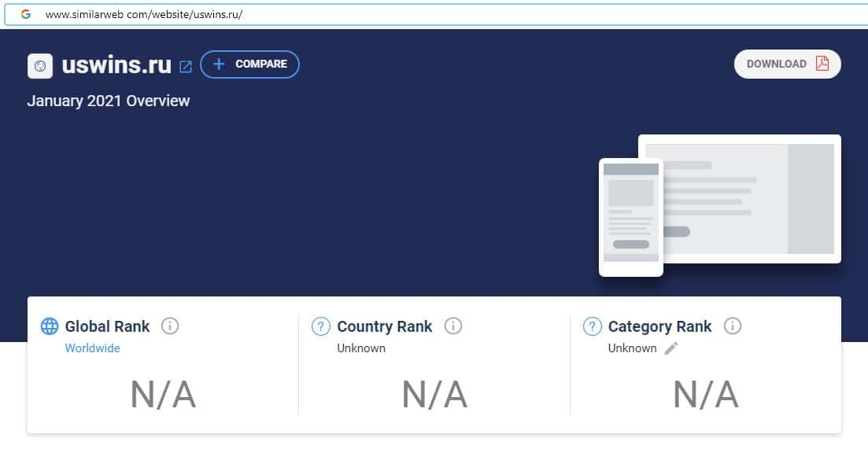Click the Country Rank label

(385, 326)
